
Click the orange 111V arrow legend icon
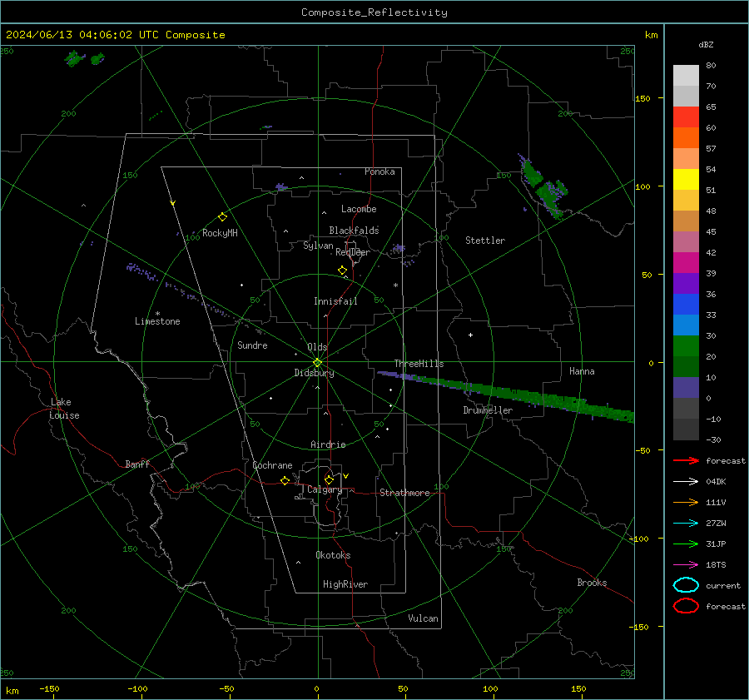(x=686, y=502)
